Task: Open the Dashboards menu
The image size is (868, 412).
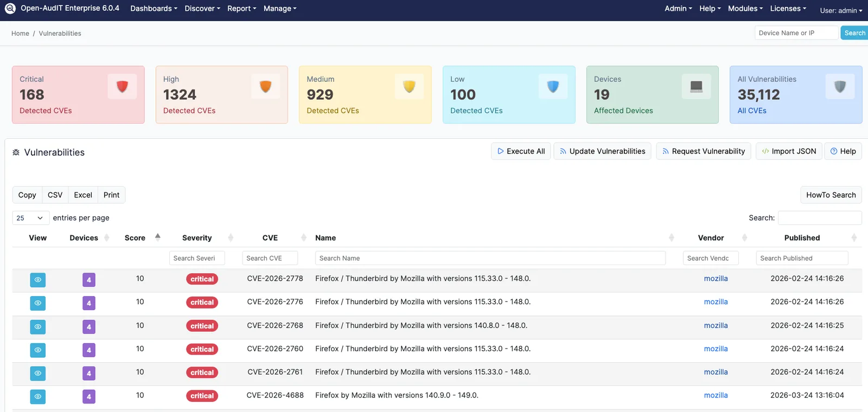Action: click(154, 9)
